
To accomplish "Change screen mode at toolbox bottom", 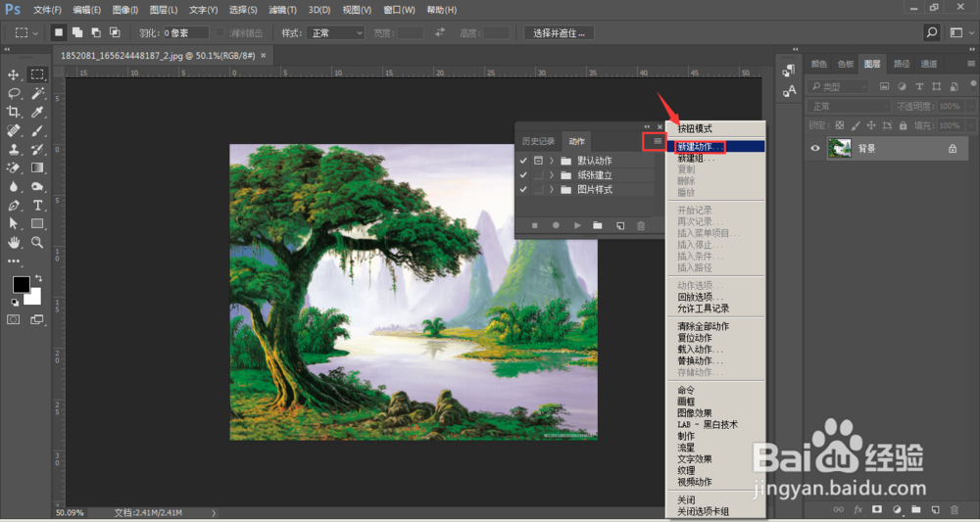I will coord(37,319).
